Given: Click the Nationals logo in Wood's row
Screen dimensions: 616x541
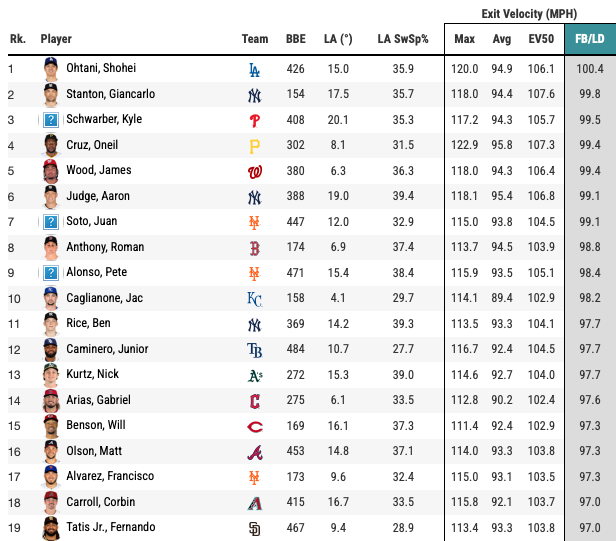Looking at the screenshot, I should pos(254,171).
